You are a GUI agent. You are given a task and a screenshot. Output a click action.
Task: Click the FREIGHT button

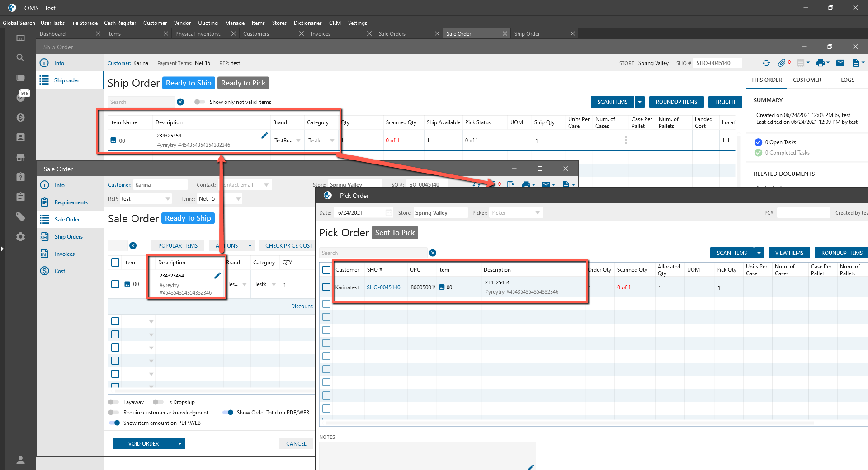click(725, 102)
